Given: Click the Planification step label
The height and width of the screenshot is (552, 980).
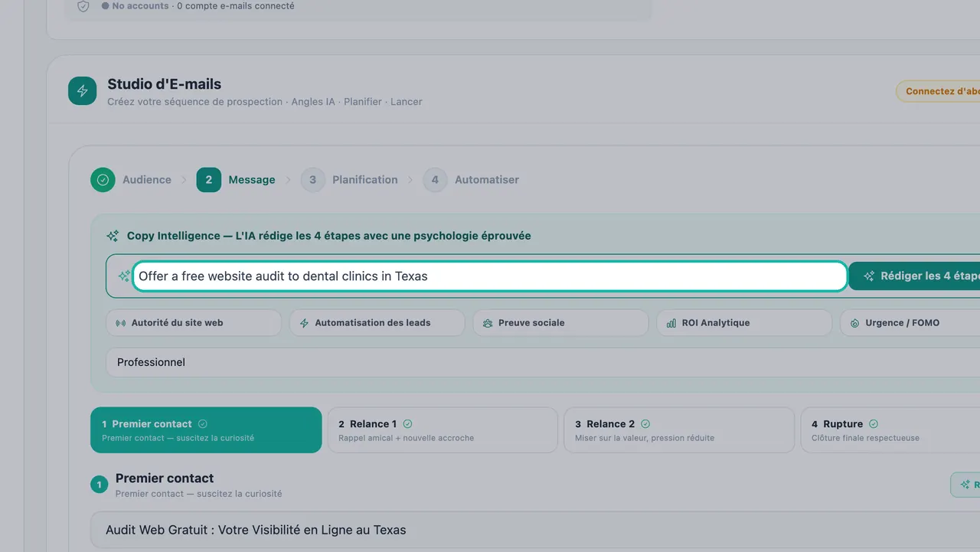Looking at the screenshot, I should pyautogui.click(x=365, y=180).
